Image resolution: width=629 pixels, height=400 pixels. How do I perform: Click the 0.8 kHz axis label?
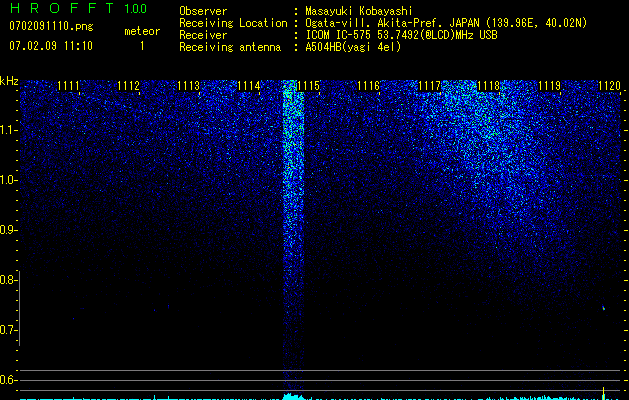coord(7,280)
